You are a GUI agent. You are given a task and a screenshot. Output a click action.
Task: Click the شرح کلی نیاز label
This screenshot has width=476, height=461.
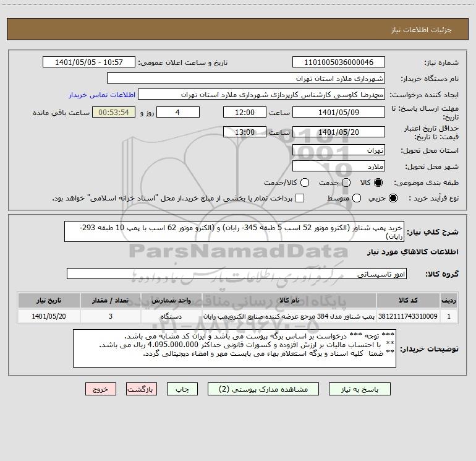pos(433,232)
